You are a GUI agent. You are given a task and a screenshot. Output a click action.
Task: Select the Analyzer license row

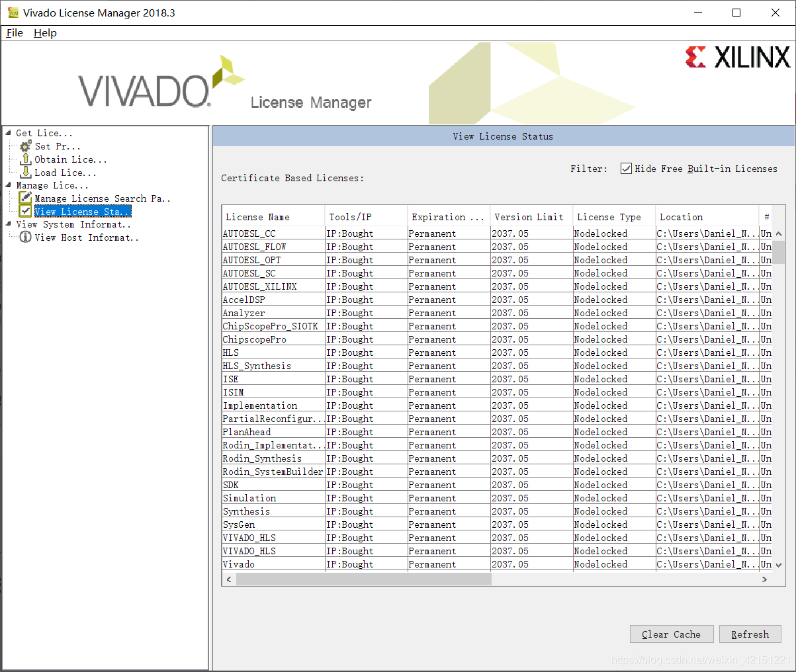click(497, 313)
